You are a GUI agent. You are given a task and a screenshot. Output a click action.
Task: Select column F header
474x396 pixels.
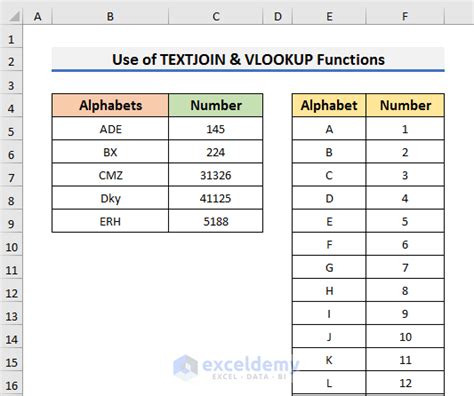pyautogui.click(x=405, y=16)
